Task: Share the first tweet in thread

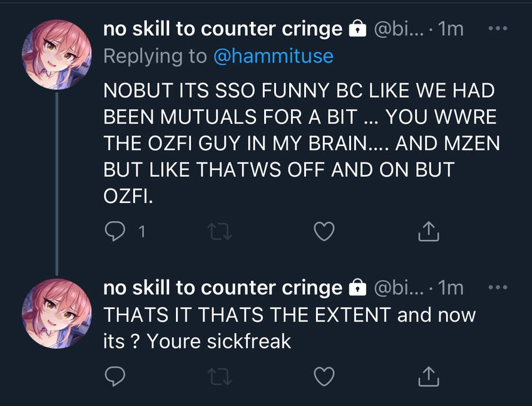Action: (428, 232)
